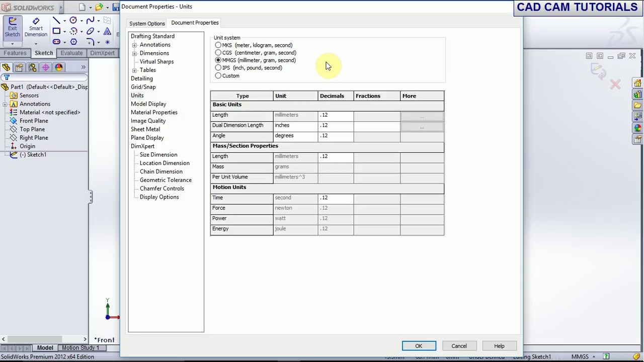Select the Circle sketch tool

click(73, 21)
